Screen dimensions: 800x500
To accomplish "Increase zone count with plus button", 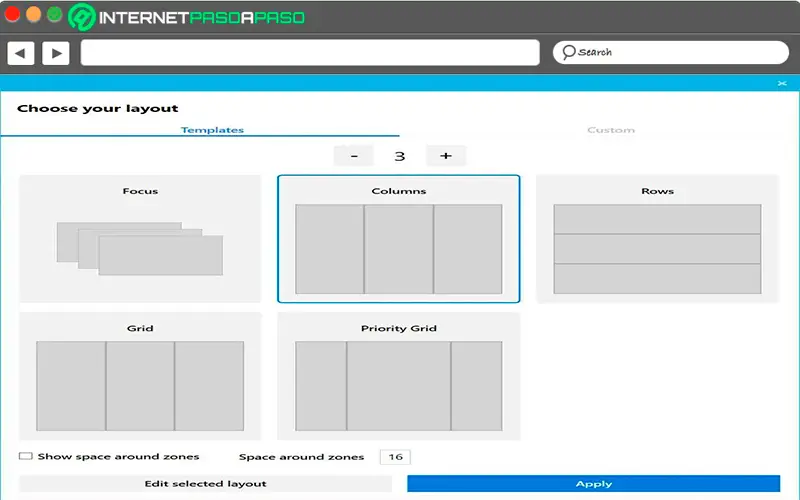I will pos(446,156).
